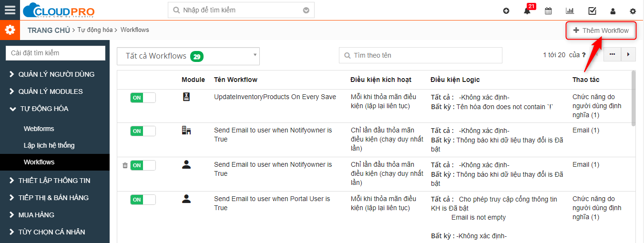Select Webforms in the sidebar
The height and width of the screenshot is (243, 644).
[39, 129]
